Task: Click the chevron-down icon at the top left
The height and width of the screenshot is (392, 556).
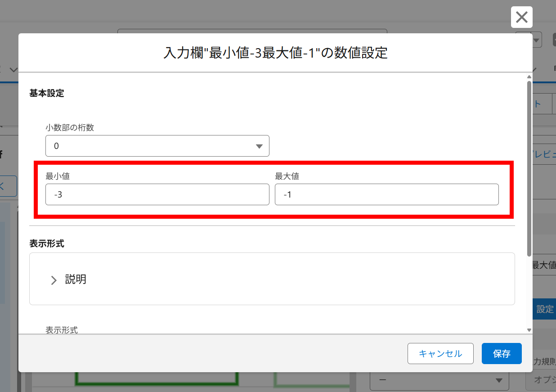Action: [13, 70]
